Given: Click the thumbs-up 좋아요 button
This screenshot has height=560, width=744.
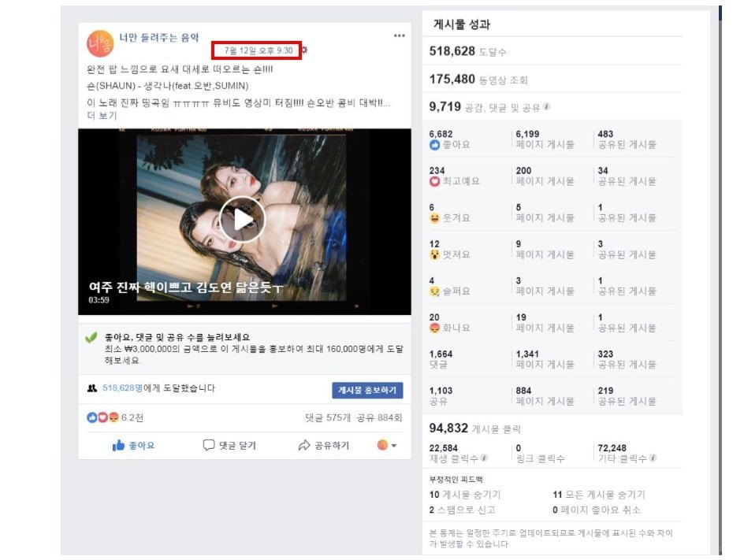Looking at the screenshot, I should click(x=133, y=445).
